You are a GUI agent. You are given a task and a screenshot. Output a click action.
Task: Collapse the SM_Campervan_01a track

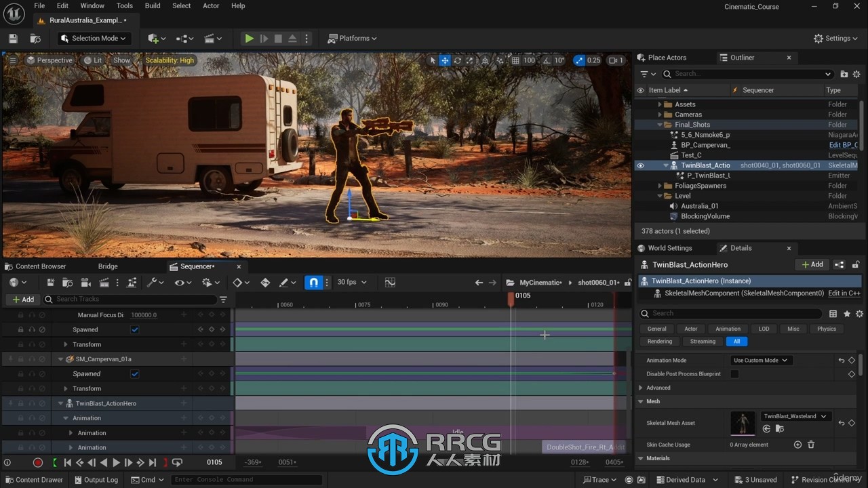pos(60,359)
